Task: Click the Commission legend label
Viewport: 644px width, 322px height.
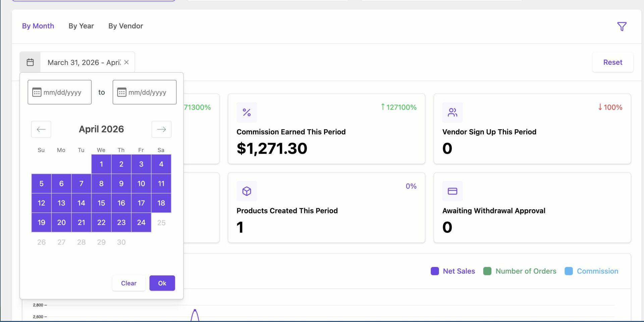Action: [x=598, y=271]
